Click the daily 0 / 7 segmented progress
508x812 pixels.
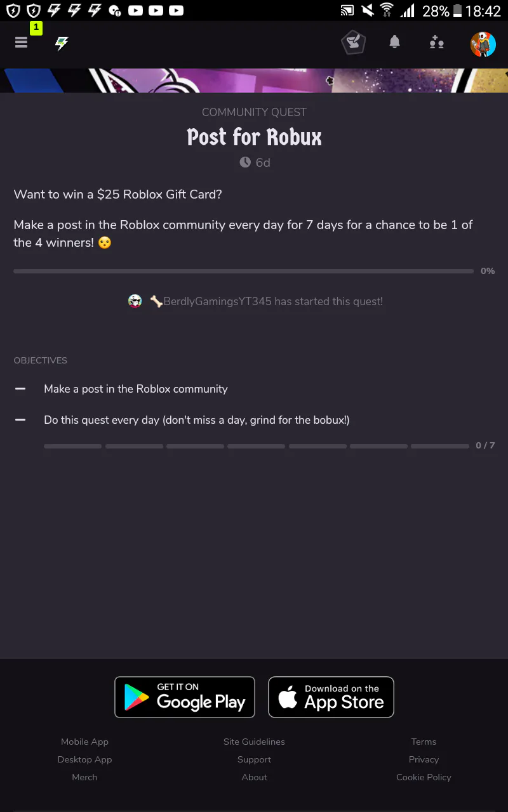256,446
